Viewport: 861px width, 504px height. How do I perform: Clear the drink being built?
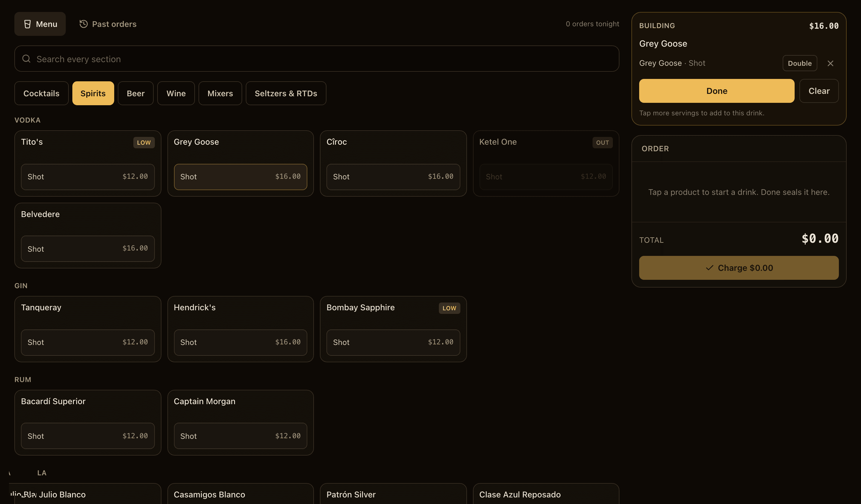click(819, 91)
